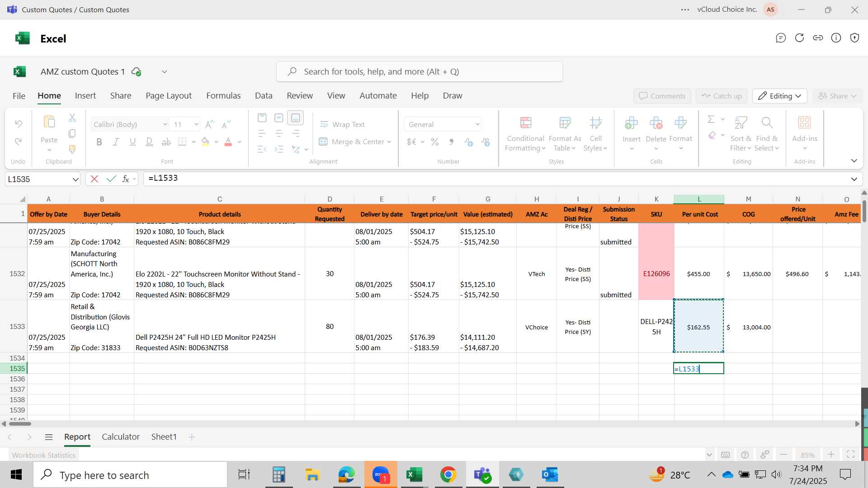Toggle Align Left
Screen dimensions: 868x488
pyautogui.click(x=262, y=133)
